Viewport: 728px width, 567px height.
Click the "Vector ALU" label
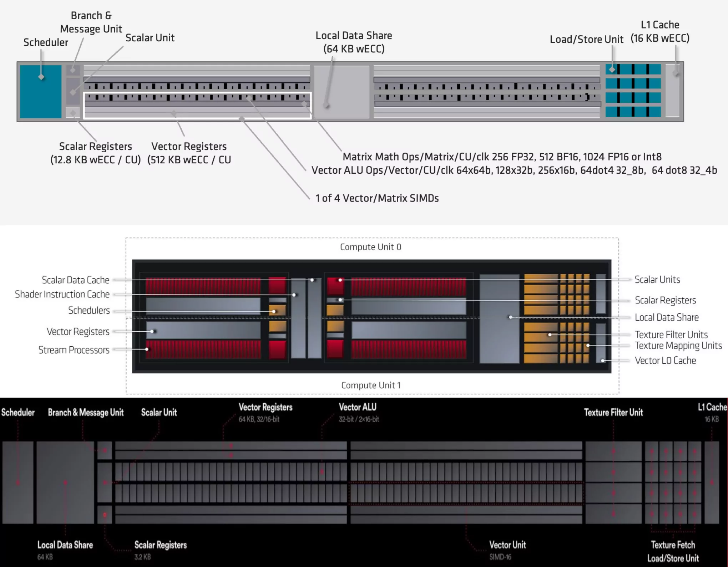(x=358, y=407)
